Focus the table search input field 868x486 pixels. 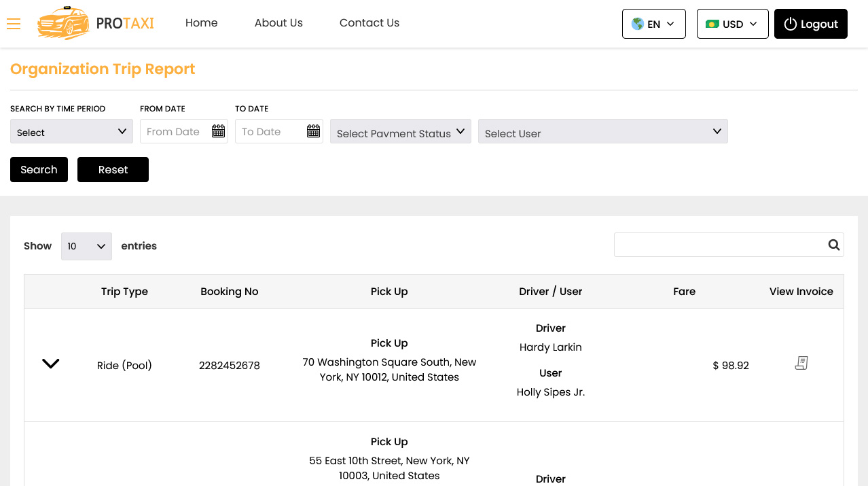(720, 245)
